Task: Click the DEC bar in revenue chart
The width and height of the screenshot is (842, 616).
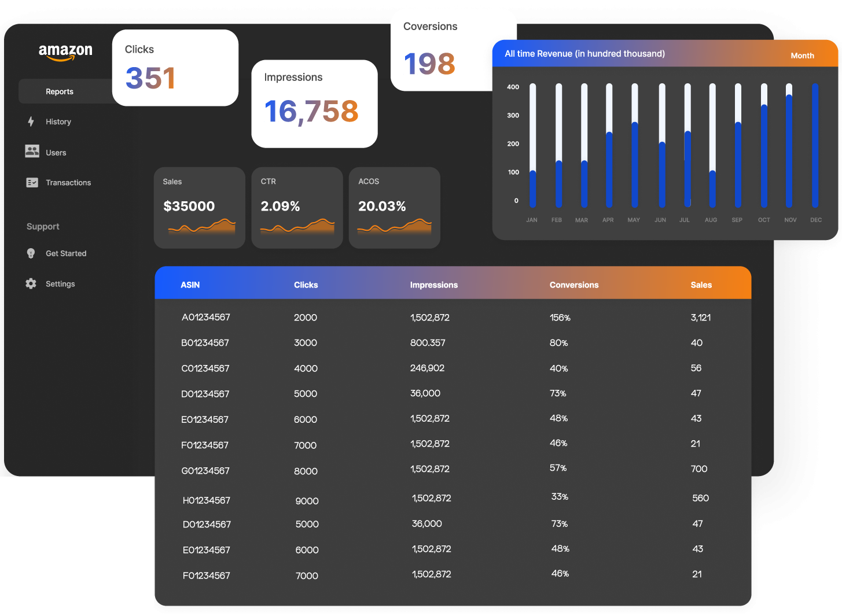Action: [815, 145]
